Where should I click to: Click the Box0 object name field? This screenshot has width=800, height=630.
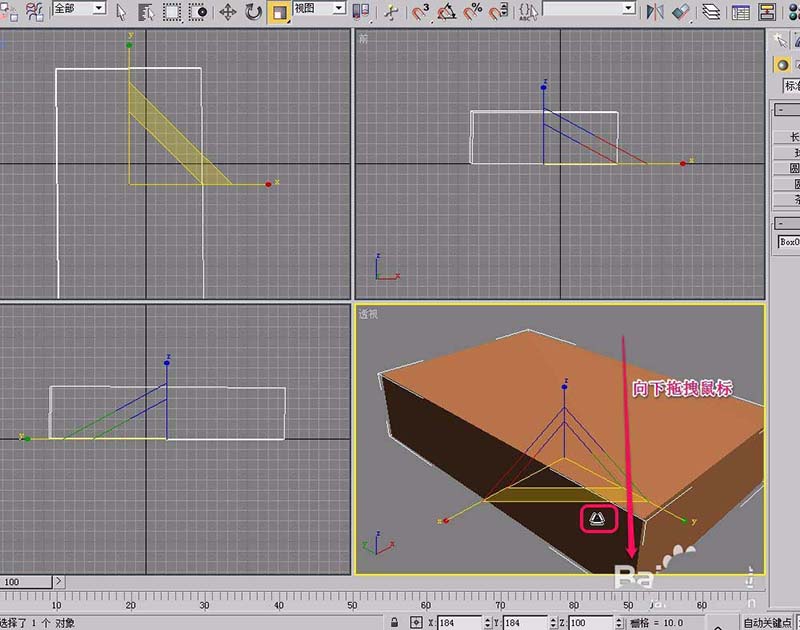pyautogui.click(x=789, y=242)
